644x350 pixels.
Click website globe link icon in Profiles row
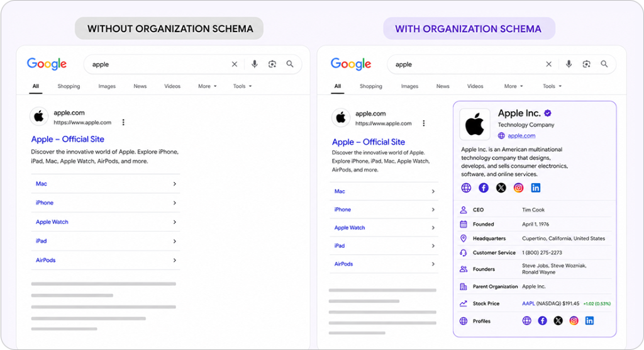click(527, 321)
